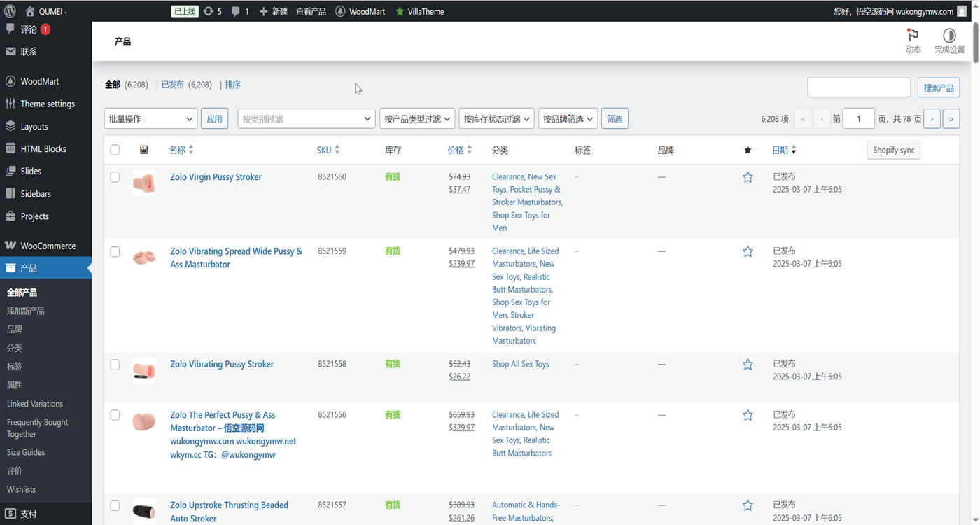
Task: Feature Zolo Vibrating Pussy Stroker star
Action: click(x=748, y=364)
